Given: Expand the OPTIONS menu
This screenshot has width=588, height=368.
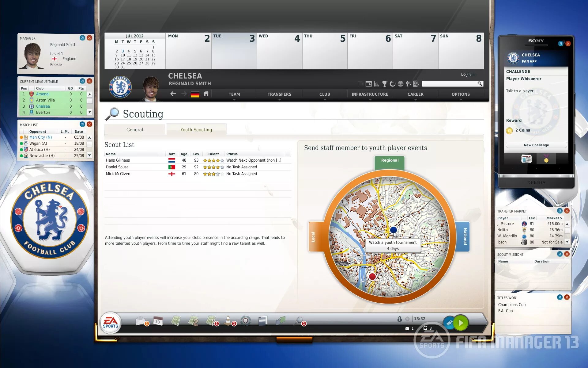Looking at the screenshot, I should point(460,94).
